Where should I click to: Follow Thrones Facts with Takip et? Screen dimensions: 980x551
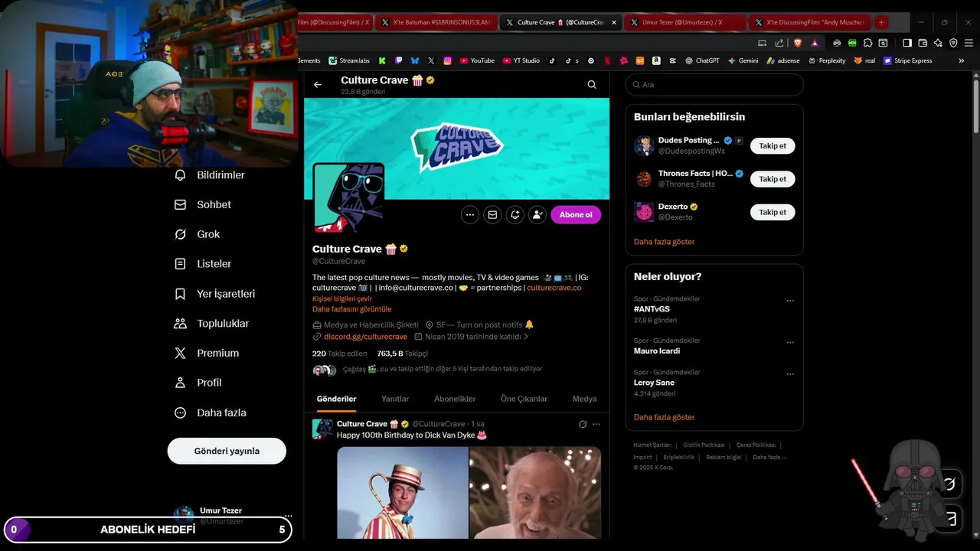[773, 179]
